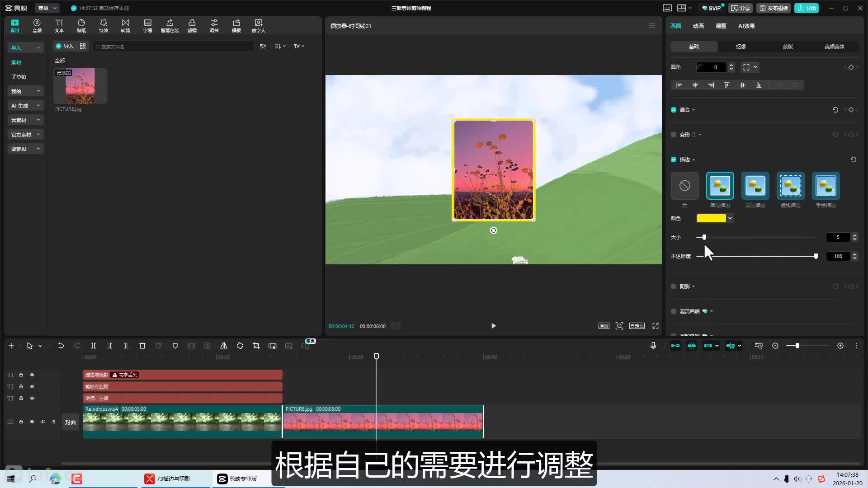Open the 菜单 menu dropdown
Screen dimensions: 868x488
(47, 8)
